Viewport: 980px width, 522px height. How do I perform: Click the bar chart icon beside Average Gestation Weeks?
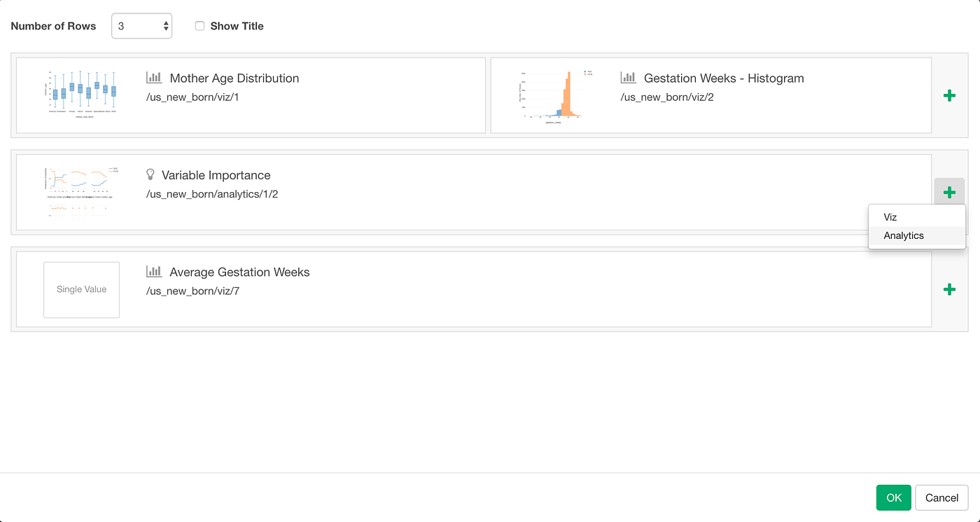pos(154,271)
